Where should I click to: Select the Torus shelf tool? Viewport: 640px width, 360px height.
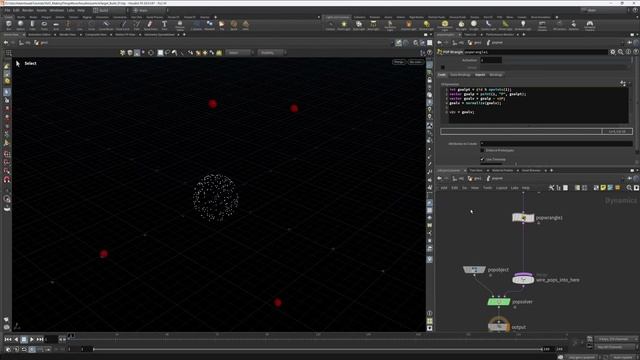[x=44, y=25]
